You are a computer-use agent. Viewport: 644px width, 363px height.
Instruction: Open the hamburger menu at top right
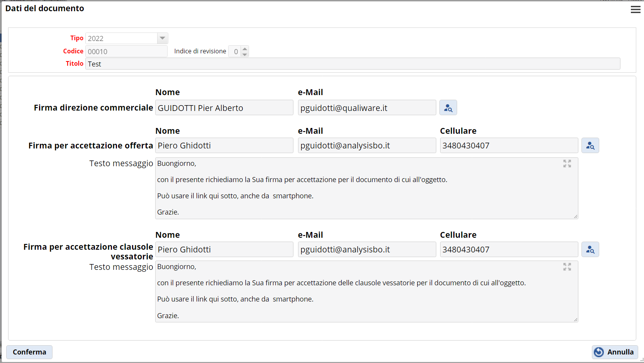(635, 10)
